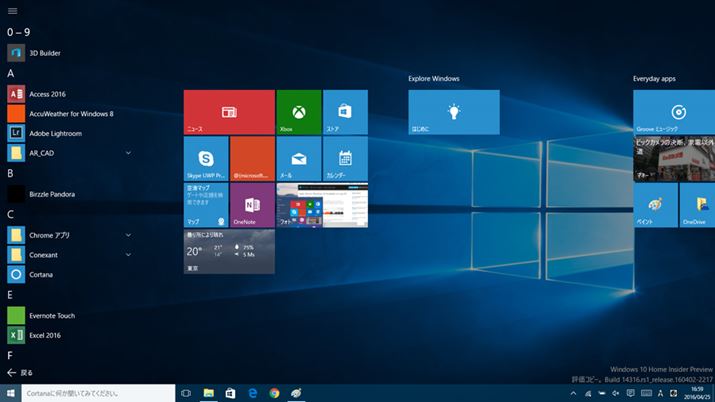Screen dimensions: 715x402
Task: Jump to letter index via 'A' header
Action: [10, 73]
